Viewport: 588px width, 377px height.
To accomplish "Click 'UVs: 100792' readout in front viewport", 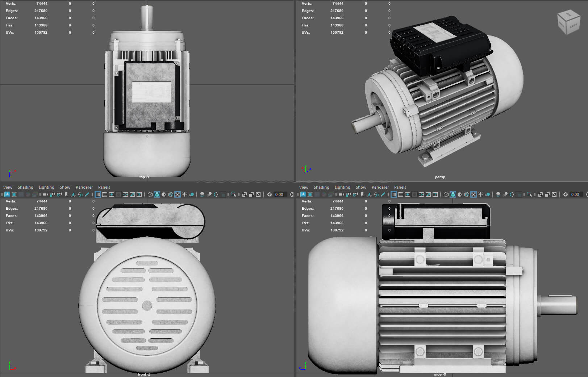I will (x=26, y=230).
